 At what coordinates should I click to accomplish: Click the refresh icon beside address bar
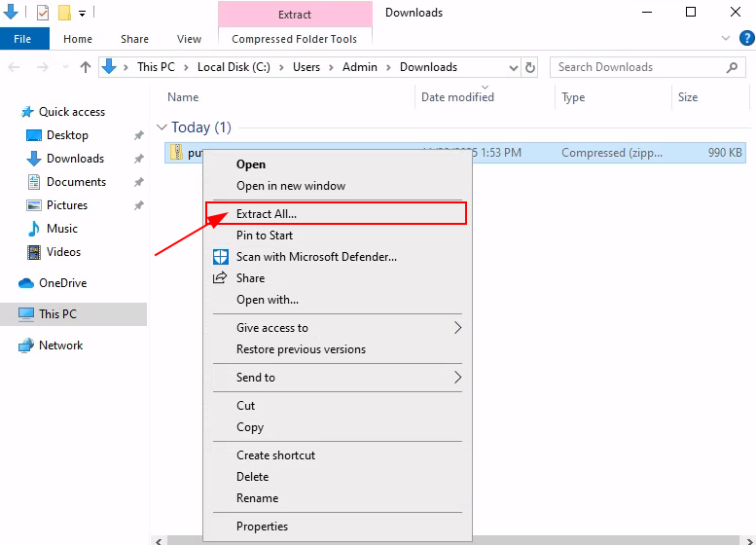pyautogui.click(x=530, y=67)
